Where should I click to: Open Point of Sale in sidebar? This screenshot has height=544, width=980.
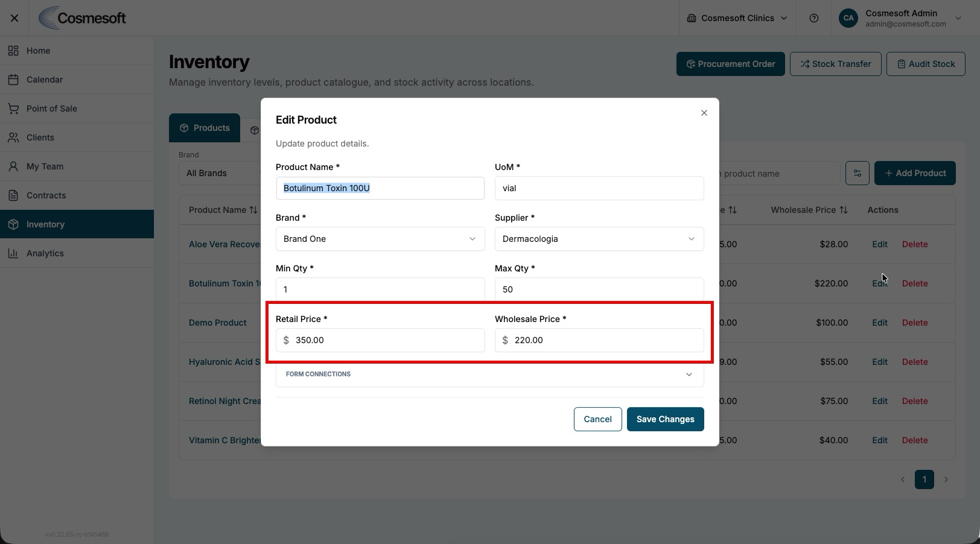[77, 109]
